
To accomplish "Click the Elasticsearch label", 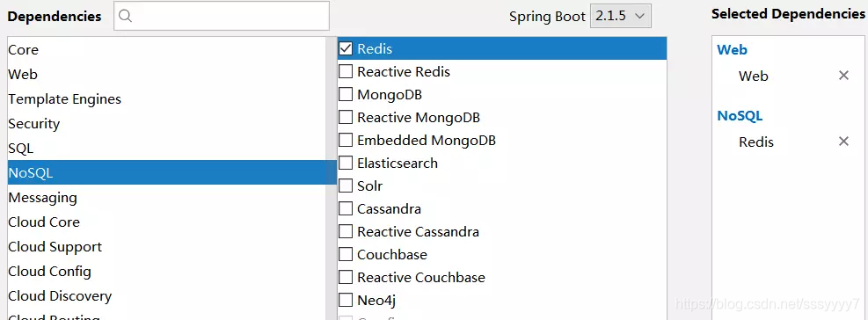I will tap(398, 164).
